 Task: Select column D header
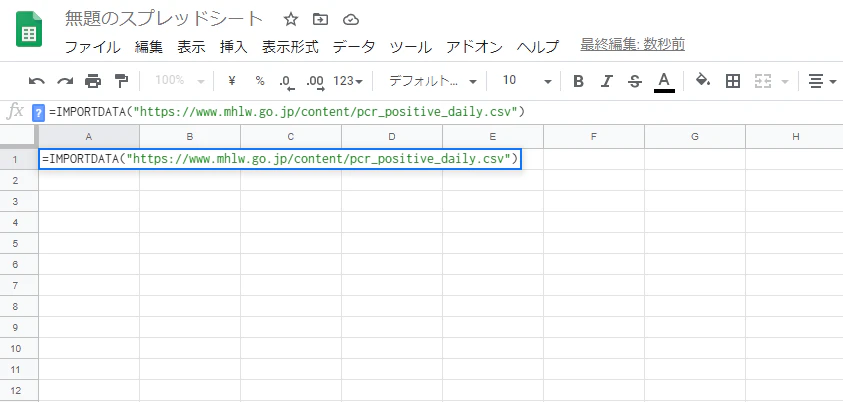click(392, 137)
